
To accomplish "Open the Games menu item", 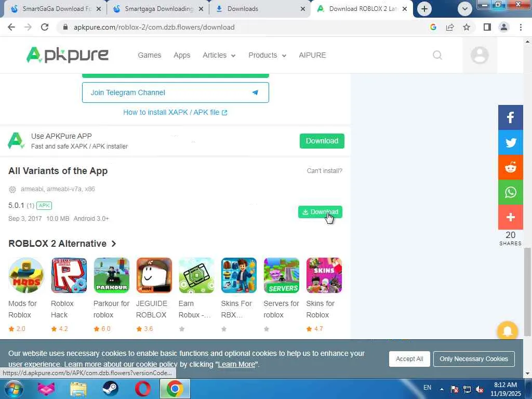I will click(149, 55).
